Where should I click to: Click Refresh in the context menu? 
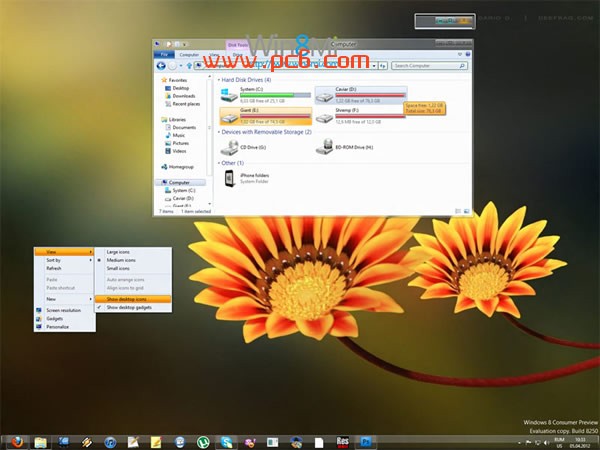pyautogui.click(x=64, y=268)
